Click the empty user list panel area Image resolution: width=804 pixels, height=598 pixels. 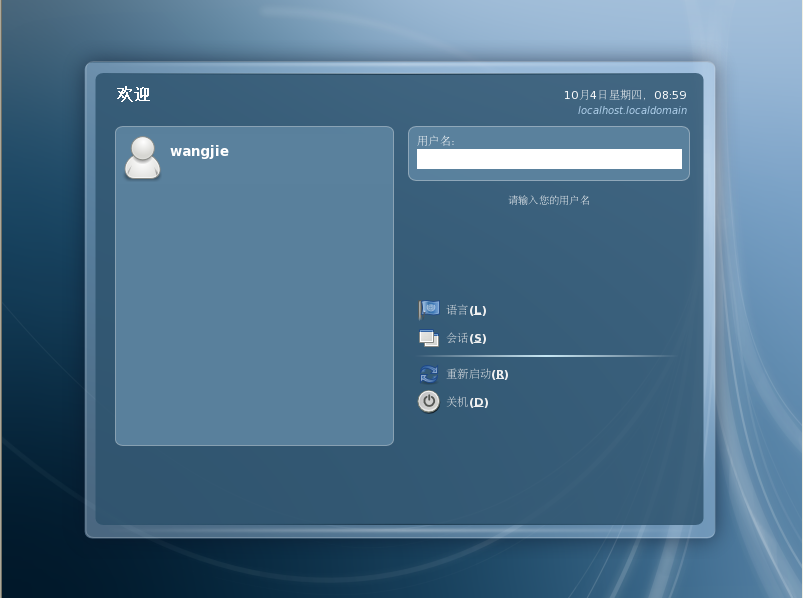[x=253, y=320]
